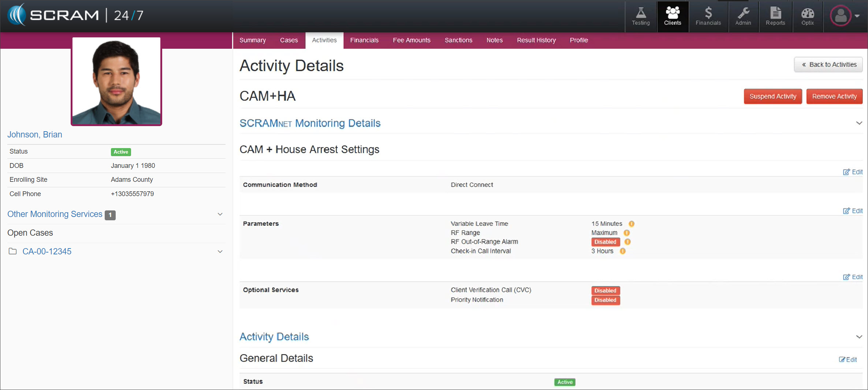Click the Clients people icon
This screenshot has height=390, width=868.
[673, 14]
